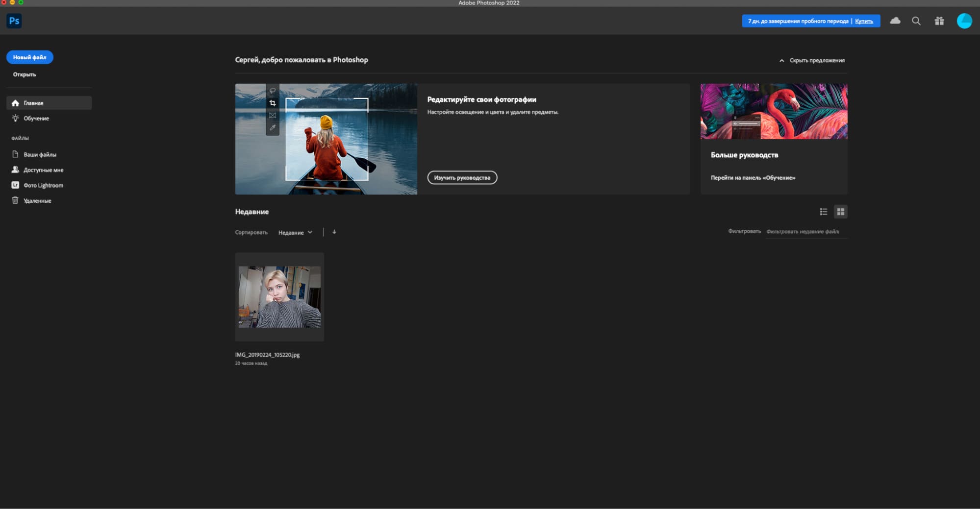This screenshot has height=509, width=980.
Task: Expand the Недавние sort dropdown
Action: click(x=295, y=233)
